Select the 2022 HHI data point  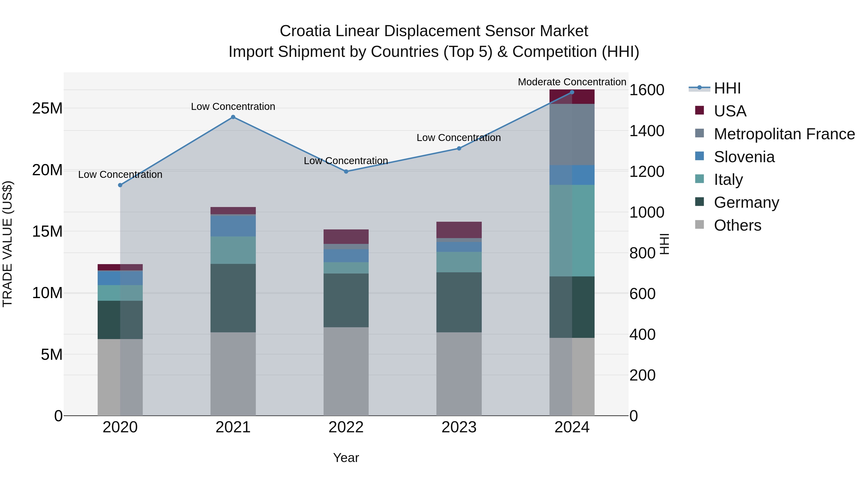[x=346, y=171]
